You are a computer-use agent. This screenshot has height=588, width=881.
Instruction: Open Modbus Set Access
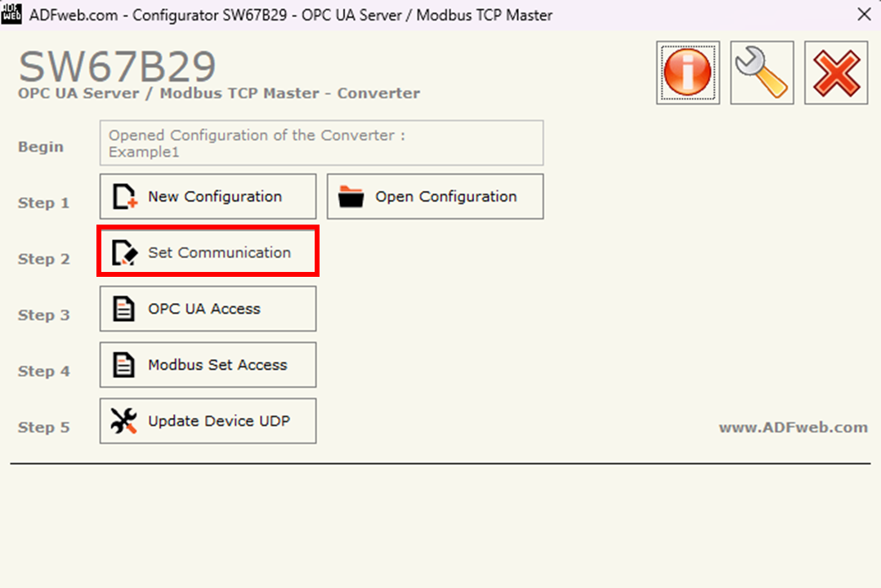pyautogui.click(x=208, y=365)
